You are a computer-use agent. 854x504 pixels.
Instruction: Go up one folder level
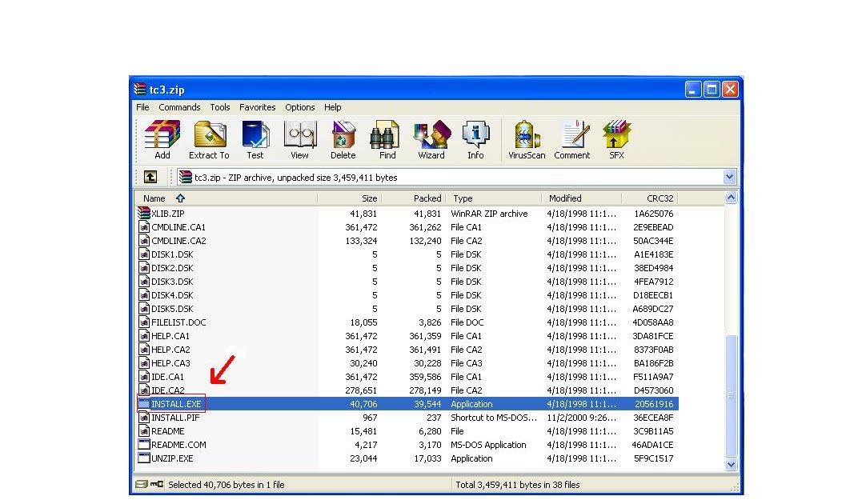[150, 177]
